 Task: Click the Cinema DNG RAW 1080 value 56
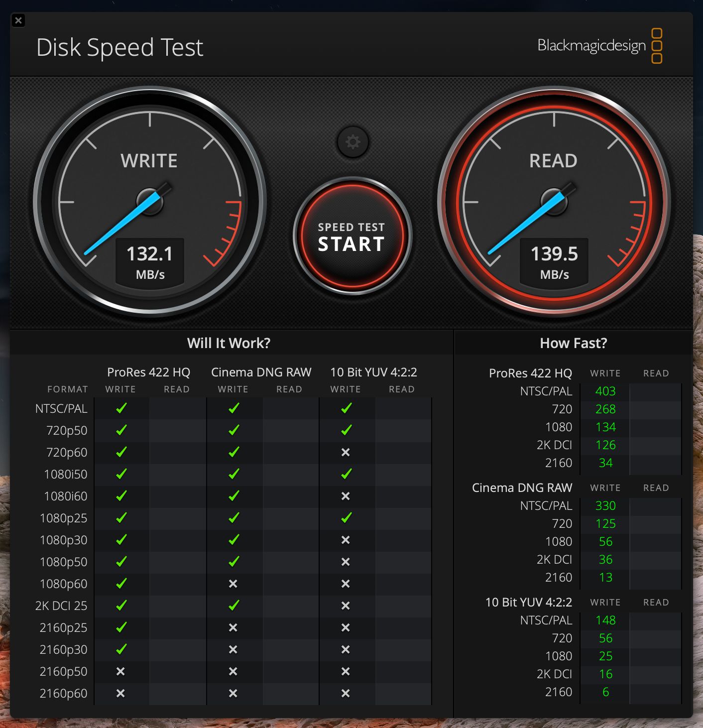(605, 542)
